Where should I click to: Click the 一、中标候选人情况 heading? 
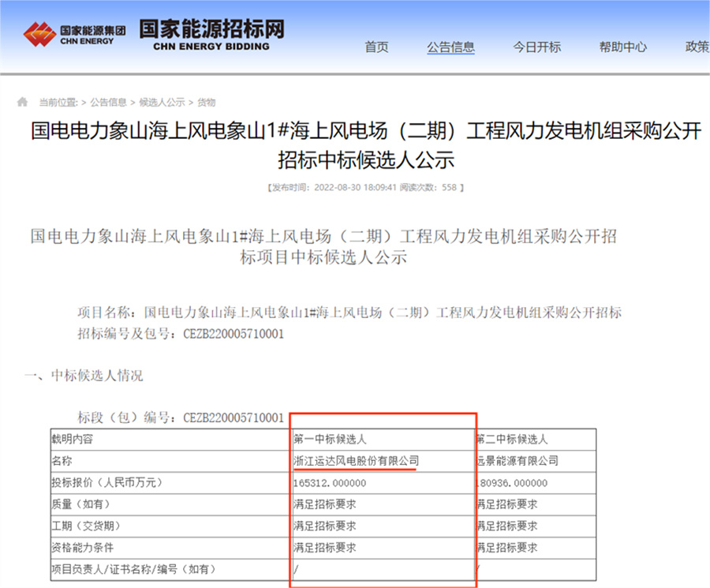(x=84, y=376)
